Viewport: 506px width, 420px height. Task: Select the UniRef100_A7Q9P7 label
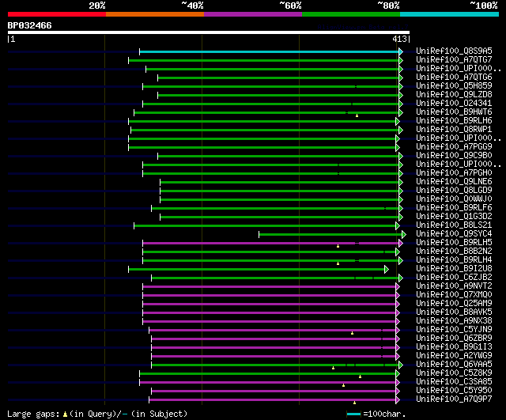tap(454, 399)
